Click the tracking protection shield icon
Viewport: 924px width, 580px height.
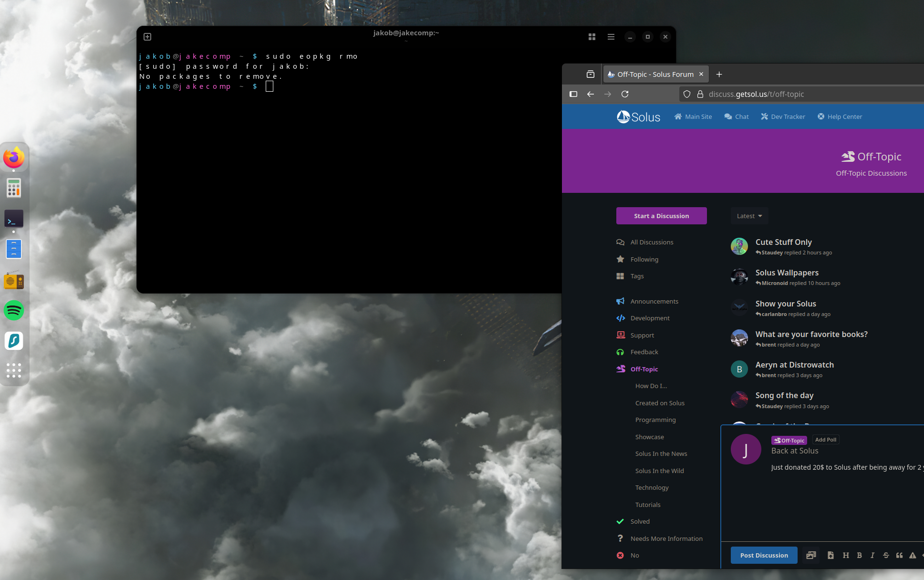click(687, 94)
